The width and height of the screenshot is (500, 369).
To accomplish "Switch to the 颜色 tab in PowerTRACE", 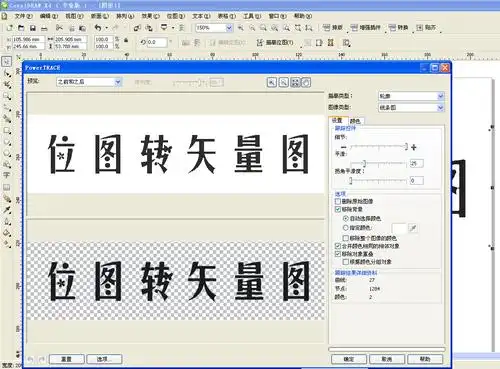I will tap(355, 121).
